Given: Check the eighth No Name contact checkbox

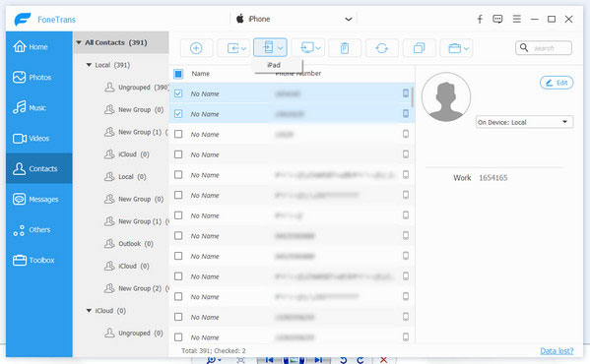Looking at the screenshot, I should click(x=178, y=235).
